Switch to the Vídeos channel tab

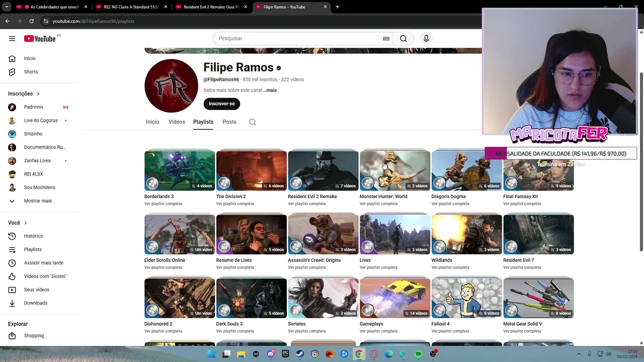point(177,122)
